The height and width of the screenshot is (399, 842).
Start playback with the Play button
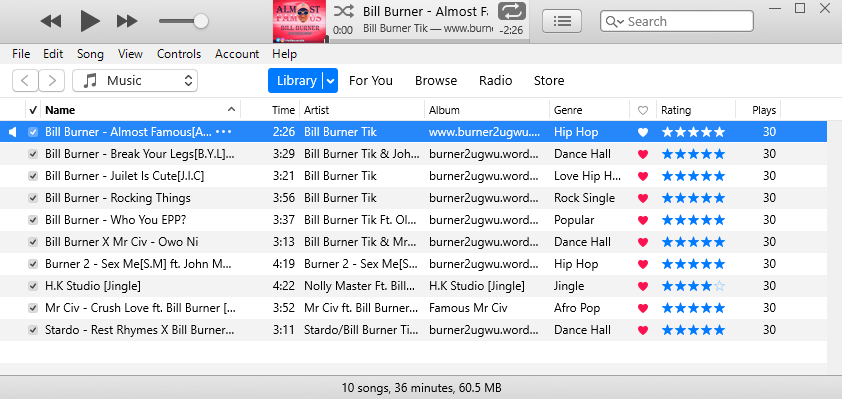click(90, 21)
